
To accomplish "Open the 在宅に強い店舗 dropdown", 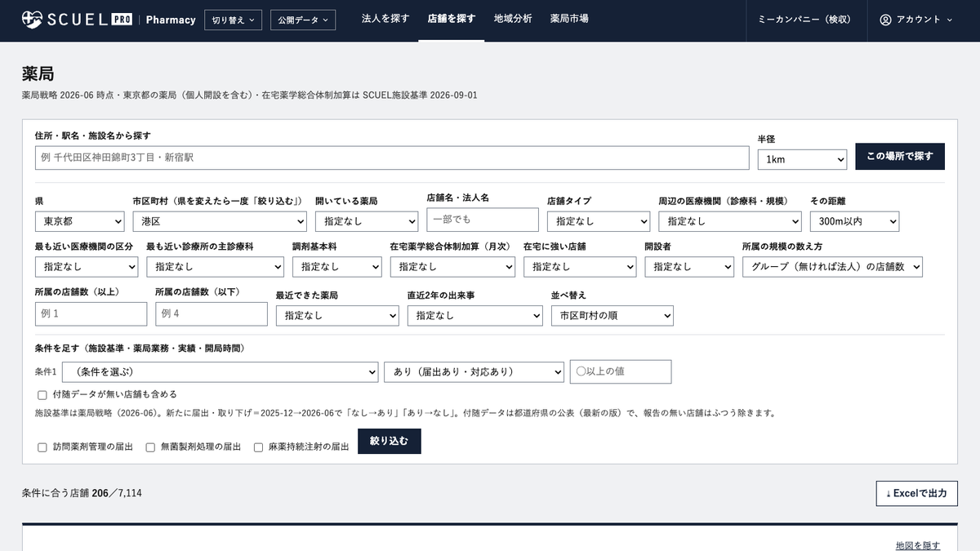I will [580, 267].
